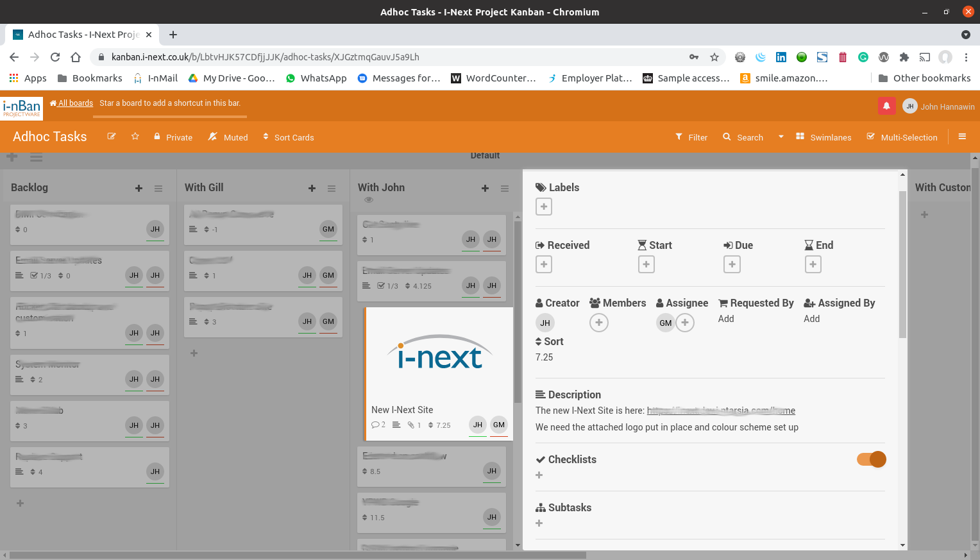Open a new browser tab

click(x=173, y=35)
